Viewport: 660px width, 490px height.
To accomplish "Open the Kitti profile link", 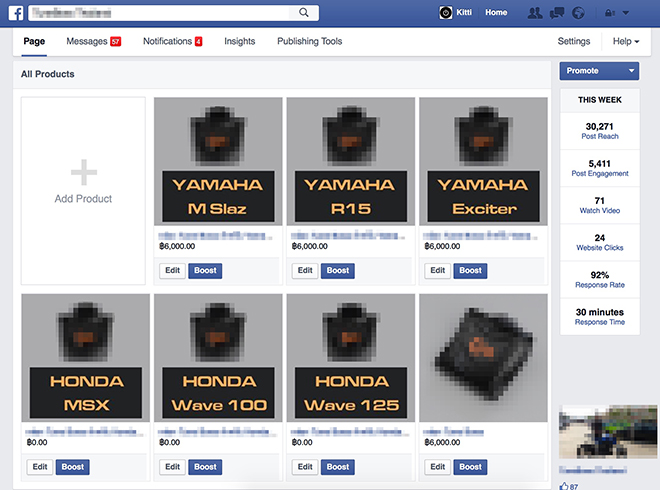I will (x=464, y=13).
